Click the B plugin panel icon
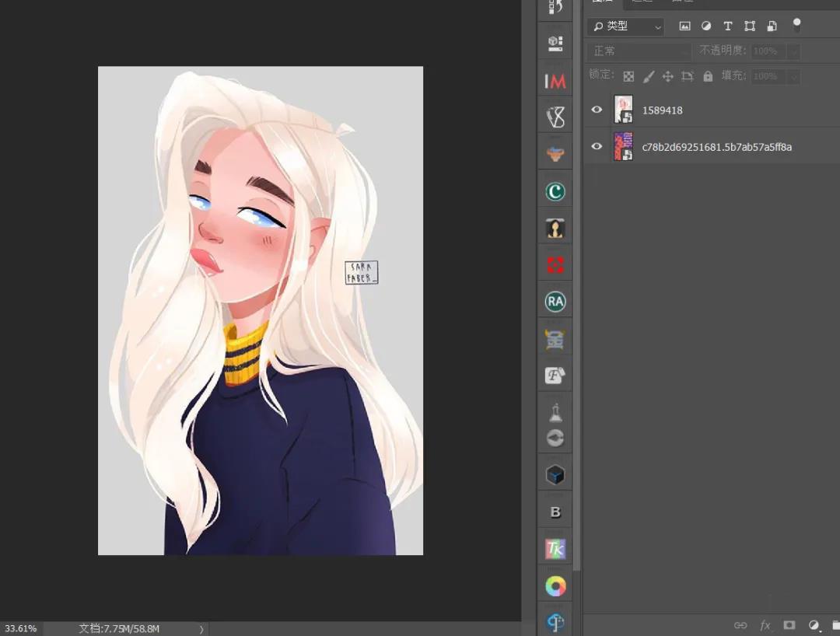The width and height of the screenshot is (840, 636). click(555, 512)
